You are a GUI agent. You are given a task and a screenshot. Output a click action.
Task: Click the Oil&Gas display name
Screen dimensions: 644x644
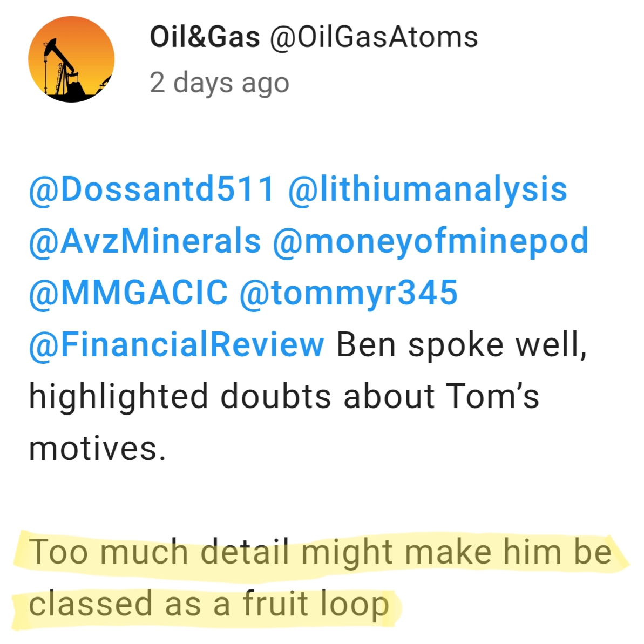pyautogui.click(x=205, y=37)
